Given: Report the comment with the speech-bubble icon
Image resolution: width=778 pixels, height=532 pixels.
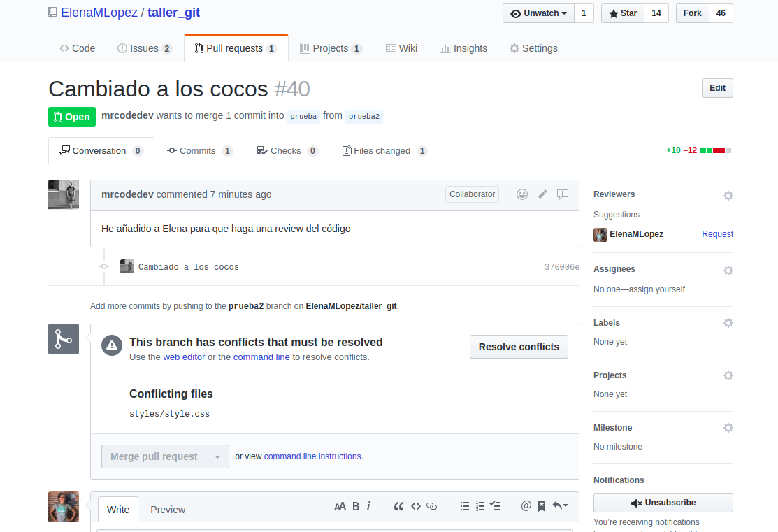Looking at the screenshot, I should (x=562, y=194).
